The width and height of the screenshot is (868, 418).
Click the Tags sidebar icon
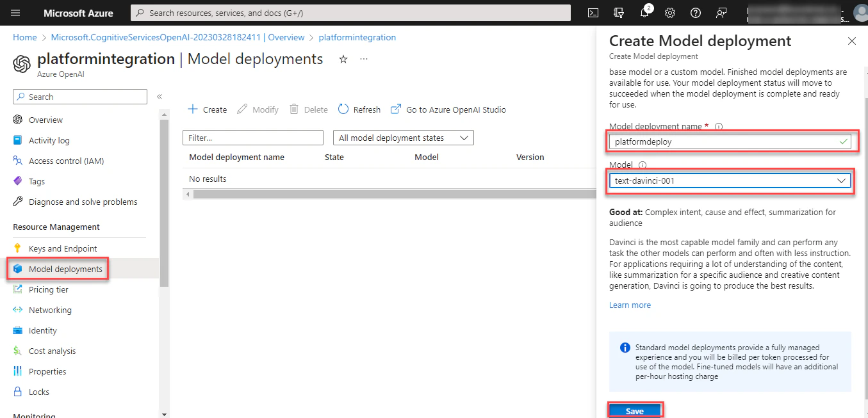point(18,181)
